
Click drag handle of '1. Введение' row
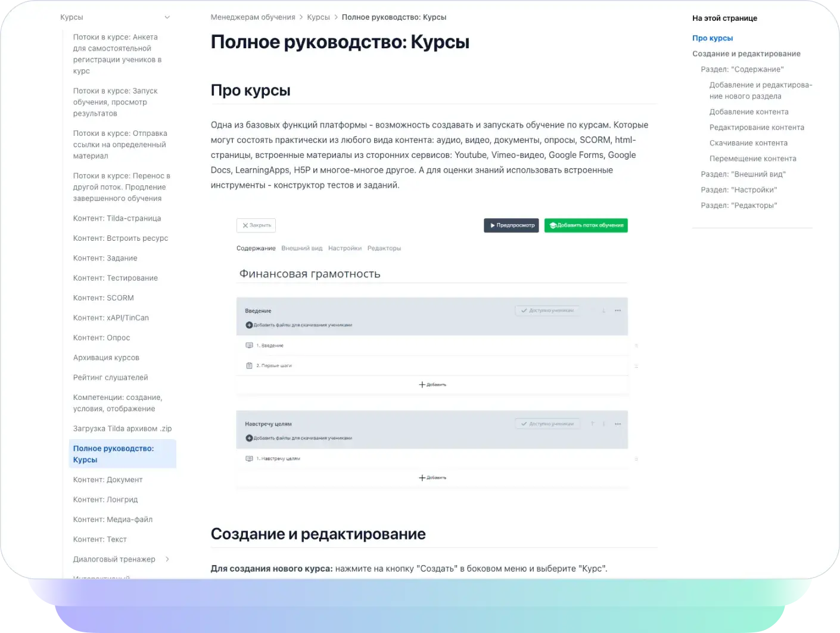tap(636, 346)
